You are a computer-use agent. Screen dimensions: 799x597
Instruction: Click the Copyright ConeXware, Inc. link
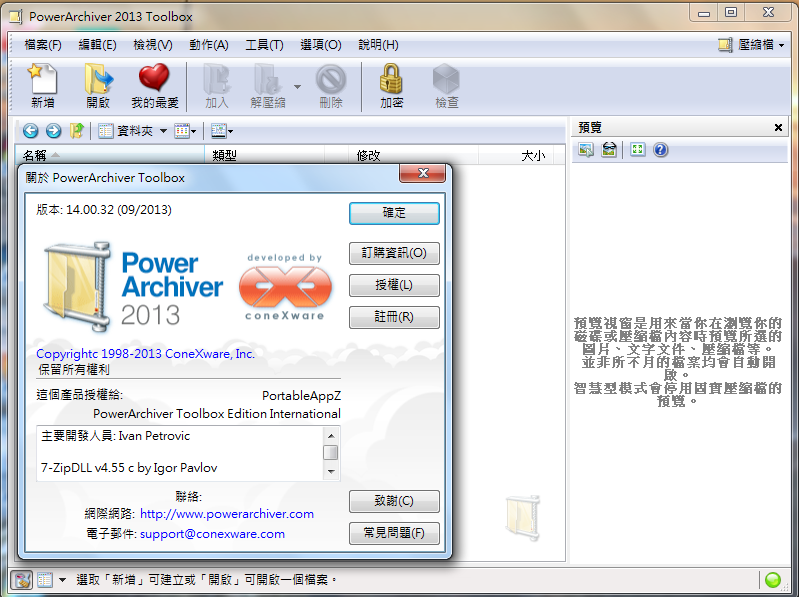(x=145, y=354)
